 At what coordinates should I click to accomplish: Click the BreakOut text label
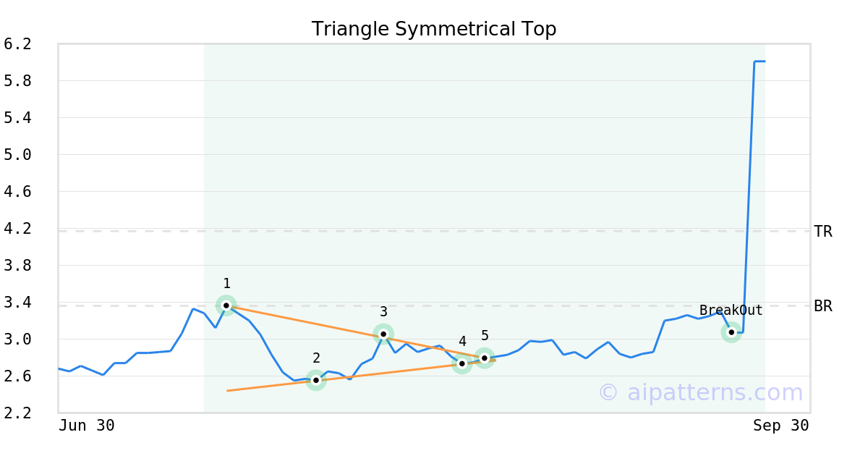click(731, 311)
